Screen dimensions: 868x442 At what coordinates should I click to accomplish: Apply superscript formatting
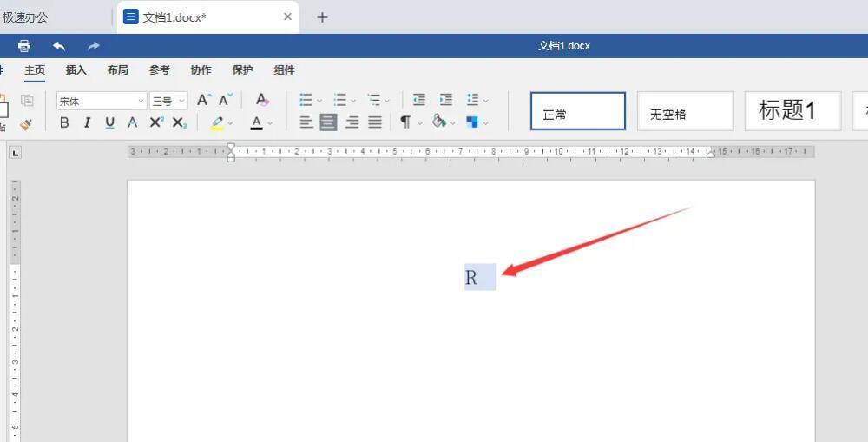tap(156, 123)
